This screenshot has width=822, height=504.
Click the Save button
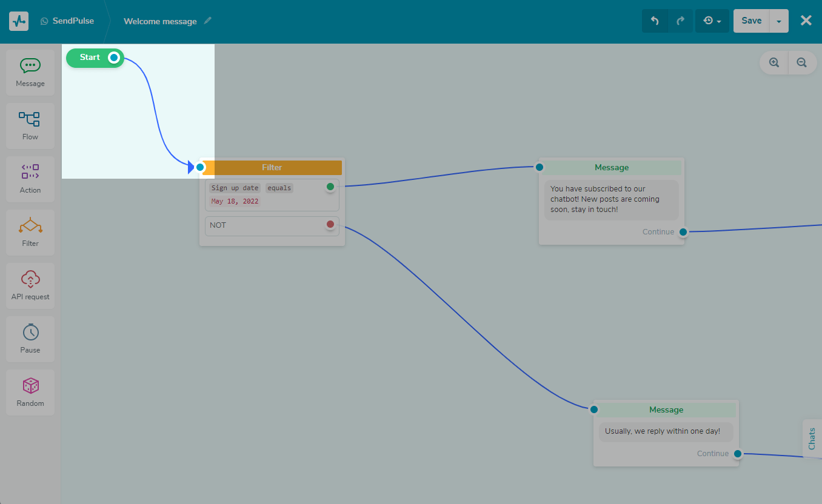751,21
